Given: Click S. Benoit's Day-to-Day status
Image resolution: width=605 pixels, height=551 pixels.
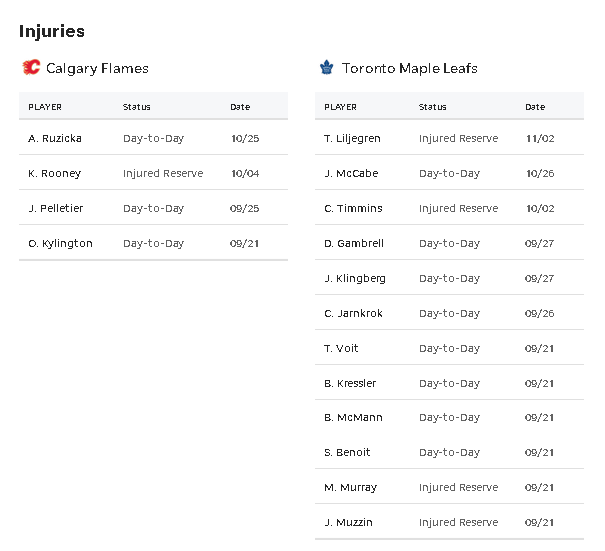Looking at the screenshot, I should point(450,453).
